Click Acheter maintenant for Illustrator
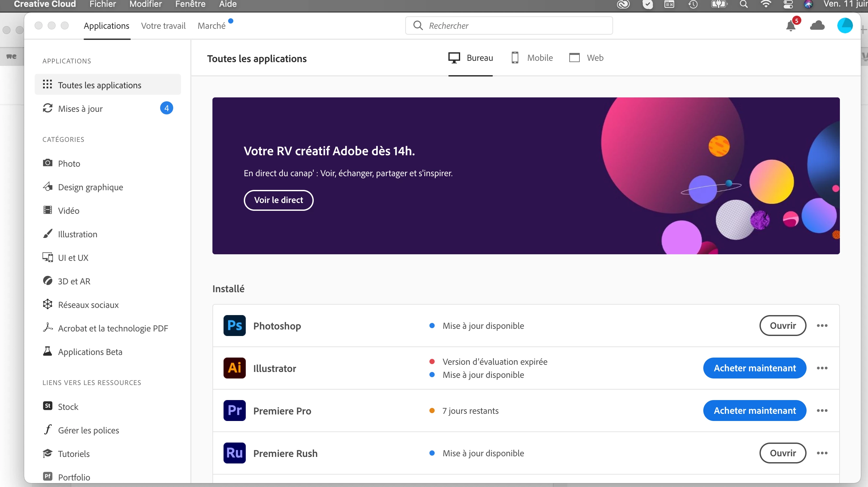Image resolution: width=868 pixels, height=487 pixels. click(x=755, y=368)
